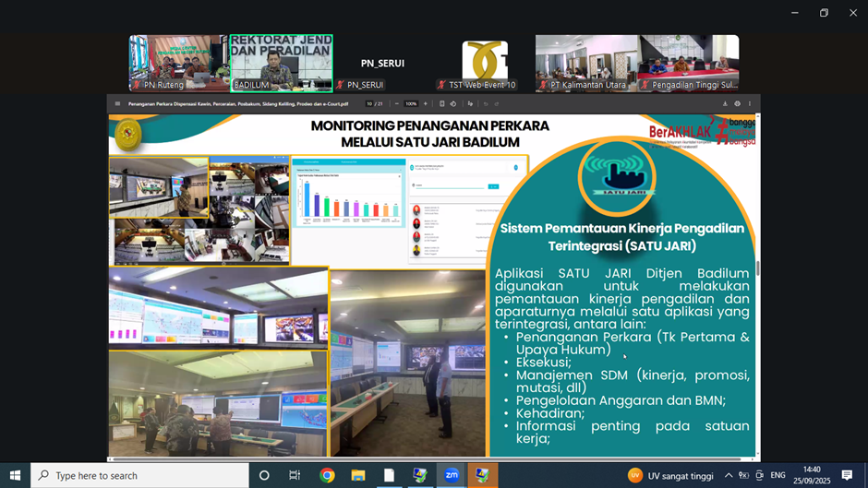
Task: Open Zoom from the Windows taskbar
Action: (x=452, y=475)
